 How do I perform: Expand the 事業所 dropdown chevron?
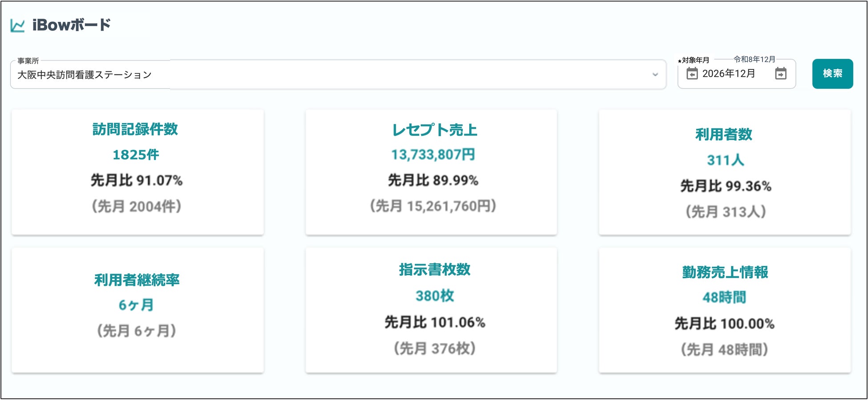point(655,74)
